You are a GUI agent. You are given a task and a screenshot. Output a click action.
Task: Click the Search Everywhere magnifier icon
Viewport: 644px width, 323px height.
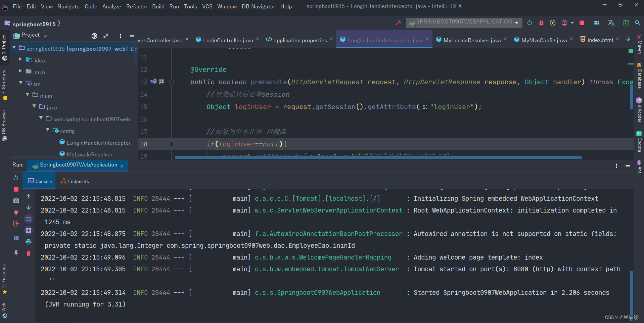pyautogui.click(x=637, y=23)
